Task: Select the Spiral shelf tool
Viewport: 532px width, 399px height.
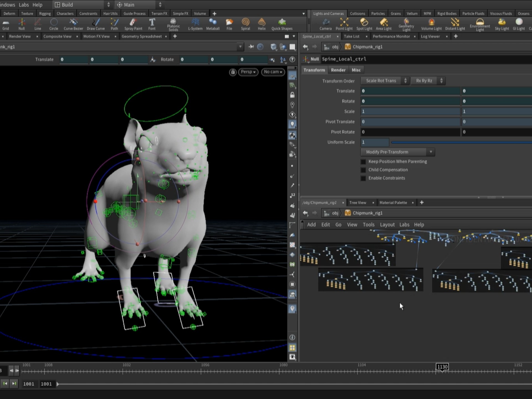Action: pos(245,24)
